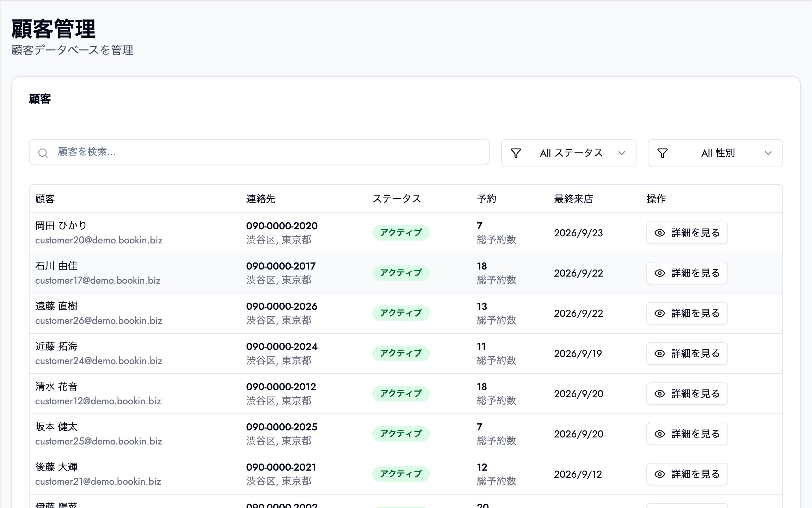This screenshot has height=508, width=812.
Task: Select the 詳細を見る label for customer24
Action: 695,353
